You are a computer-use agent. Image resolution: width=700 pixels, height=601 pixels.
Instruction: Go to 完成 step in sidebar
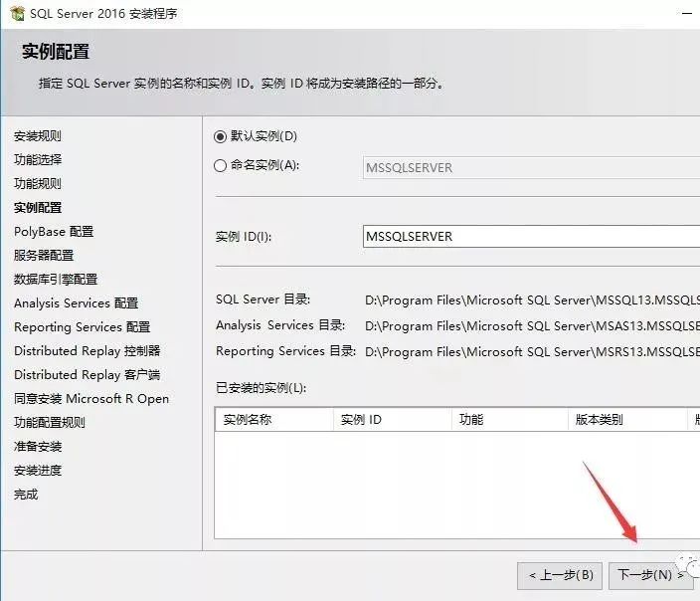(x=26, y=495)
